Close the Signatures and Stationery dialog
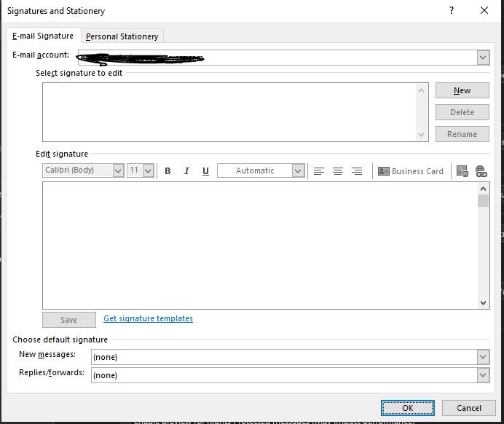 484,10
